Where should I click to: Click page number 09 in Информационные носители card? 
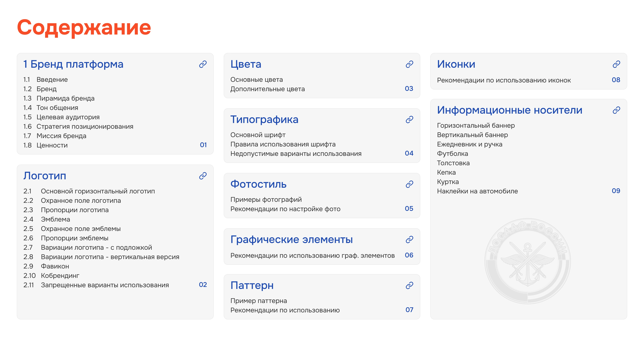[x=616, y=191]
